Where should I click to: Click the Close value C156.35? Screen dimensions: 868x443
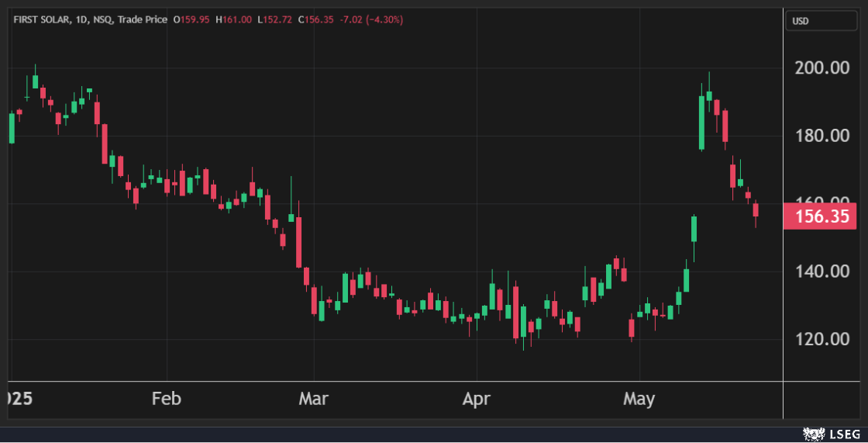click(315, 19)
